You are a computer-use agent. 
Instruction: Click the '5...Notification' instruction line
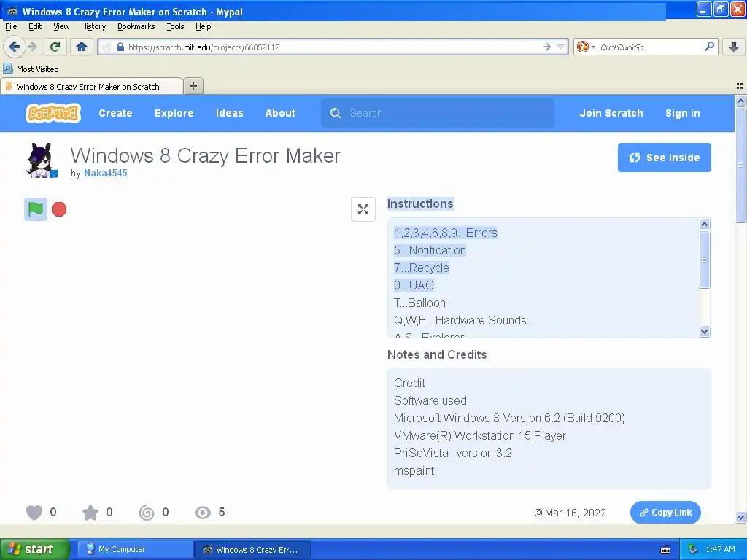pos(430,251)
